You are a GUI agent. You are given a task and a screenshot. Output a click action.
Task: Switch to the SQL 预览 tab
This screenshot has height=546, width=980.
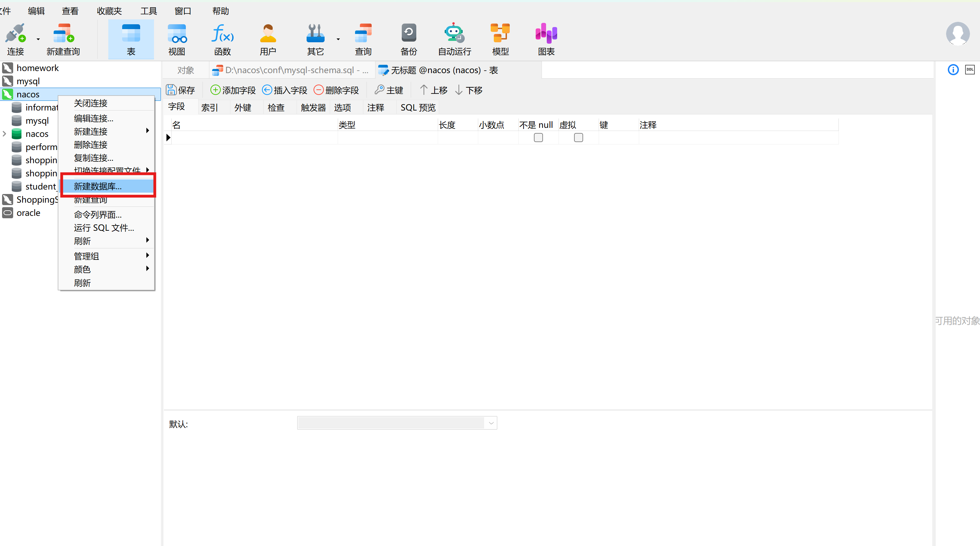point(418,108)
